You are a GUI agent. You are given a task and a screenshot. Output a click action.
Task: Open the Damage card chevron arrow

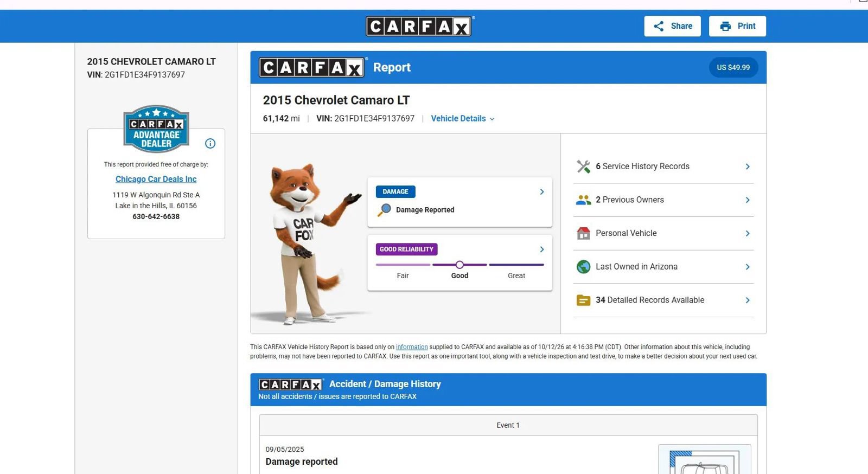point(541,192)
